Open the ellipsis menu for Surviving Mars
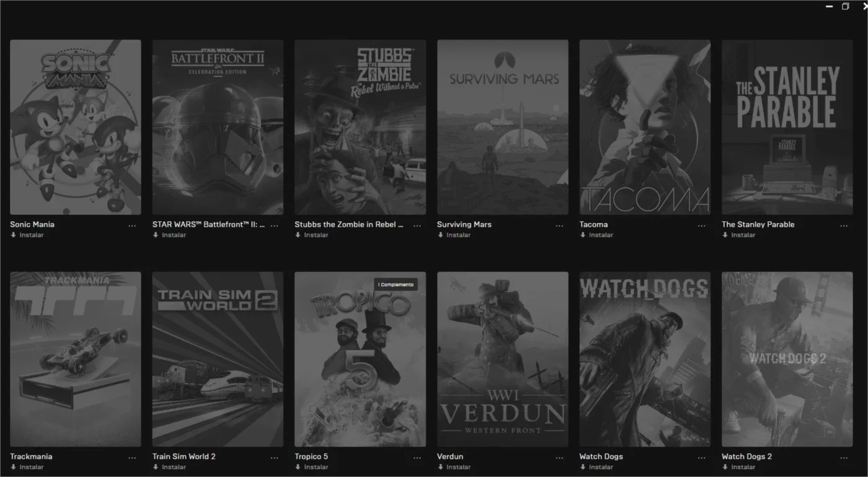 (x=559, y=226)
